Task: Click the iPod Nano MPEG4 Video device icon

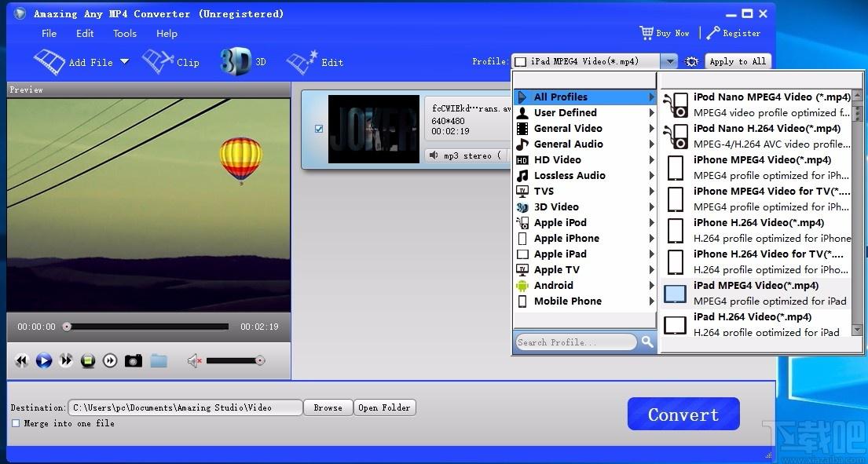Action: [676, 104]
